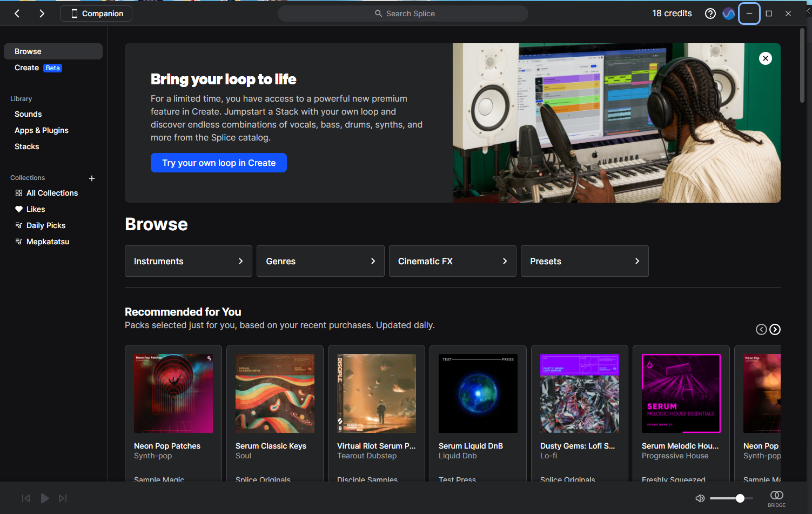Open All Collections
812x514 pixels.
[x=52, y=193]
